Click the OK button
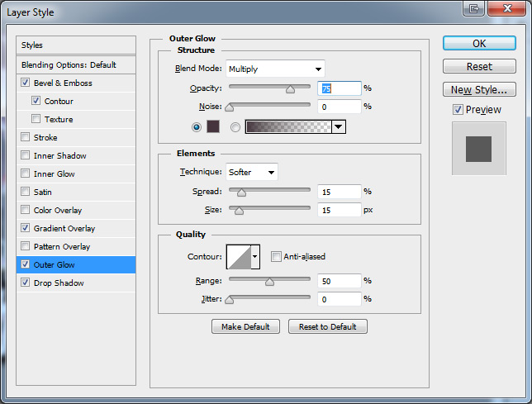 click(479, 43)
